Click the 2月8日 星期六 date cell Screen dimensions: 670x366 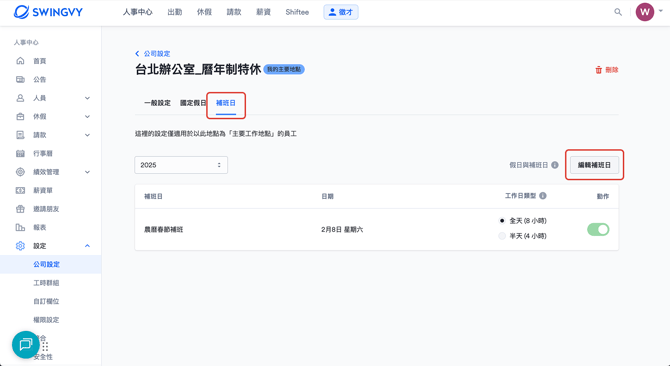tap(342, 229)
